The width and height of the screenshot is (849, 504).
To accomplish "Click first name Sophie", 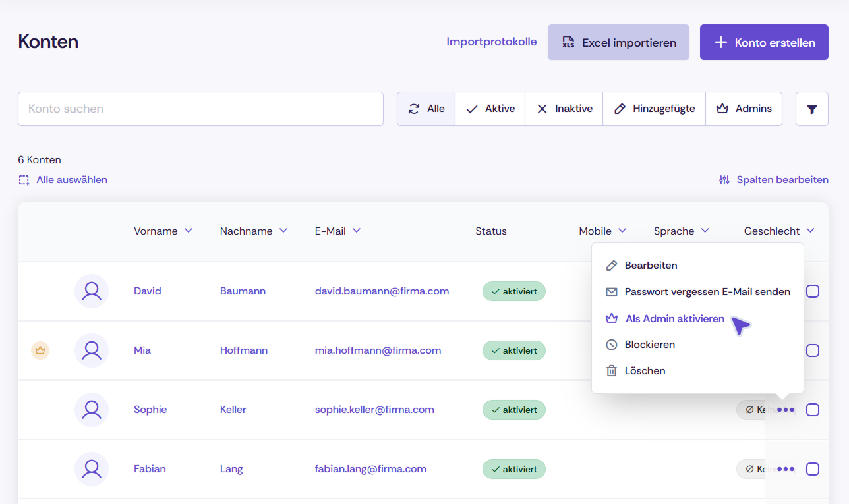I will coord(150,410).
